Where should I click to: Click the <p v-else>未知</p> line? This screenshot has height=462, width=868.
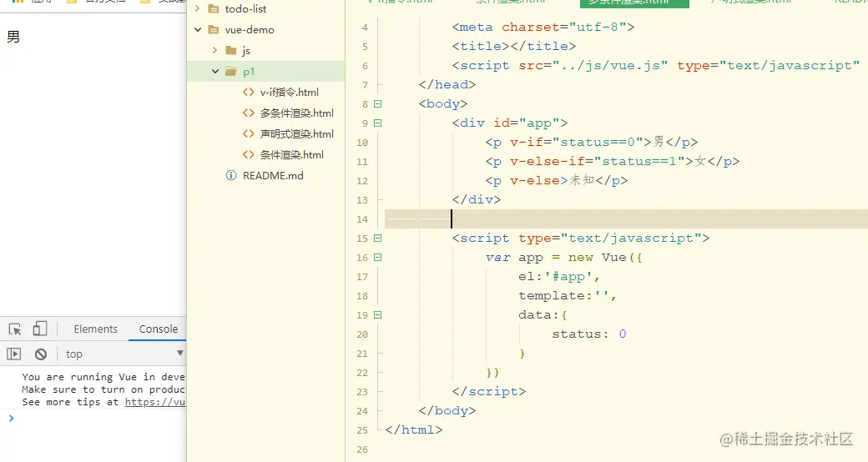pos(557,180)
